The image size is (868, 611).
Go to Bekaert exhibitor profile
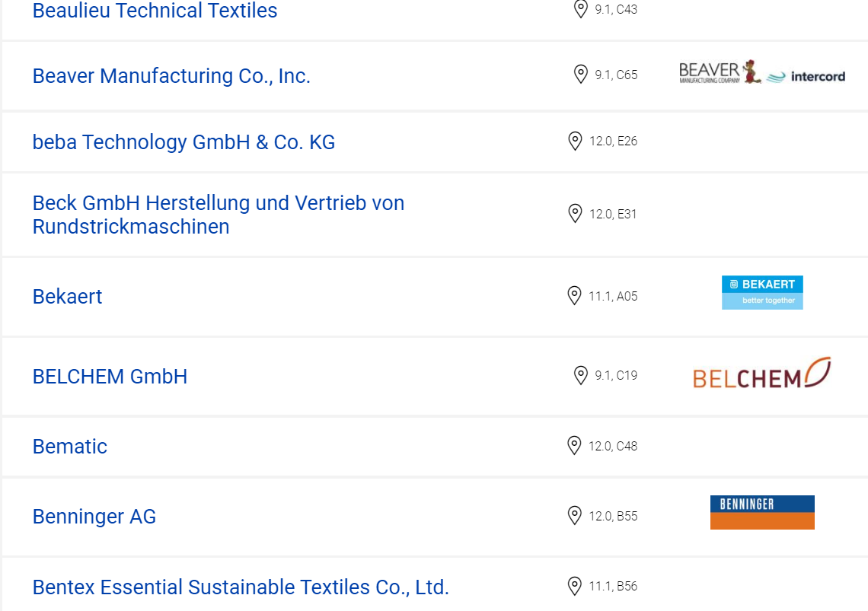tap(68, 297)
